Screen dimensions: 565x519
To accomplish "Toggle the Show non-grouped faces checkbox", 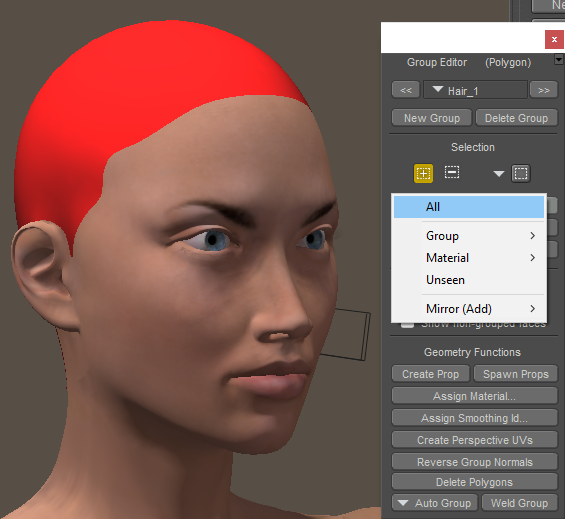I will [x=407, y=324].
